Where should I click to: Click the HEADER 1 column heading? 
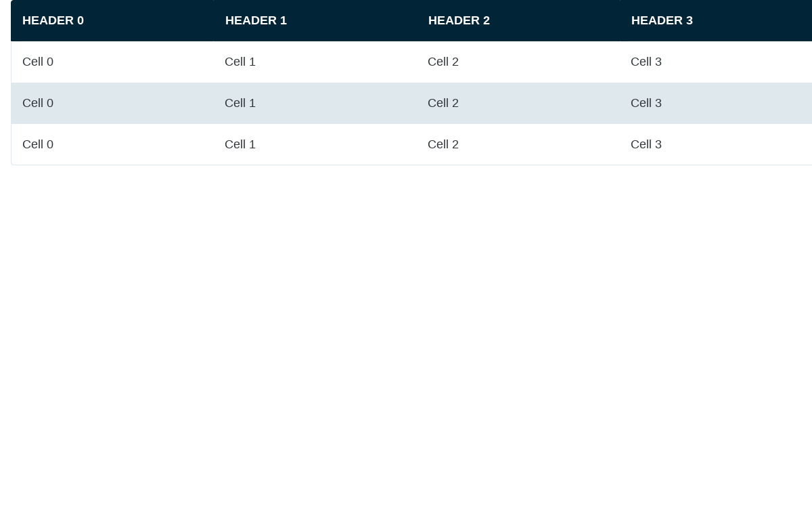[256, 20]
